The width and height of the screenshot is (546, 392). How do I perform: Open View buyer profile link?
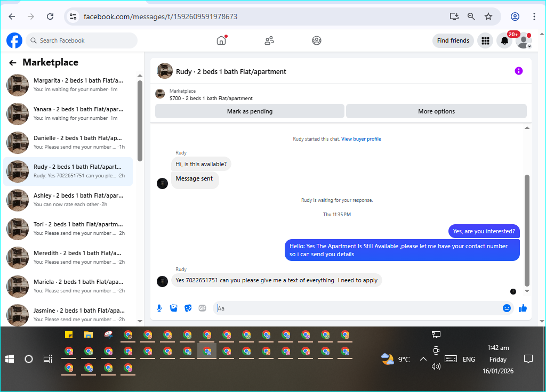click(361, 139)
